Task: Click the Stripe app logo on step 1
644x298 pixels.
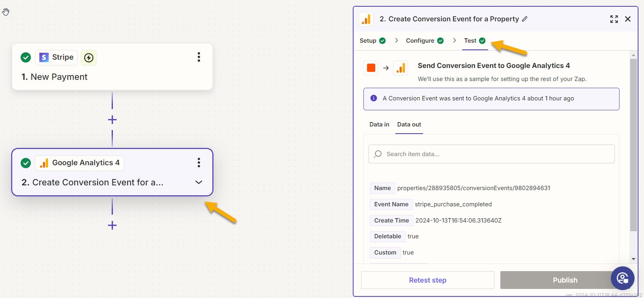Action: coord(44,58)
